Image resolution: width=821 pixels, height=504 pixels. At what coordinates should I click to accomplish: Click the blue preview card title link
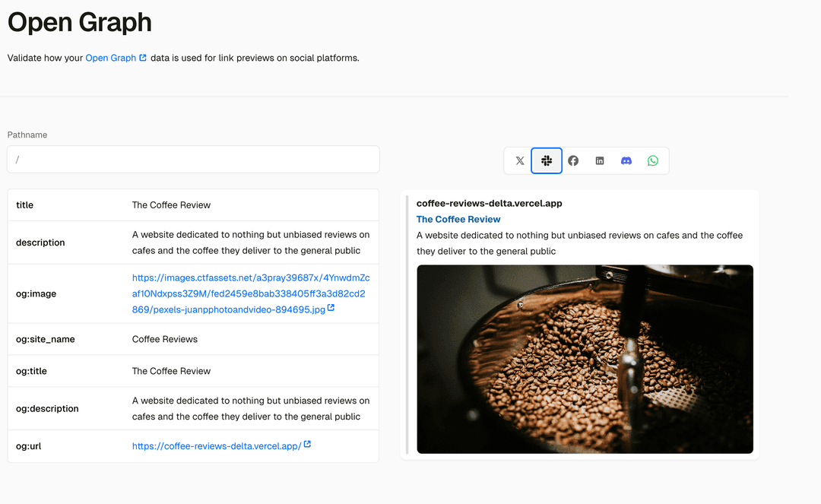[x=458, y=219]
